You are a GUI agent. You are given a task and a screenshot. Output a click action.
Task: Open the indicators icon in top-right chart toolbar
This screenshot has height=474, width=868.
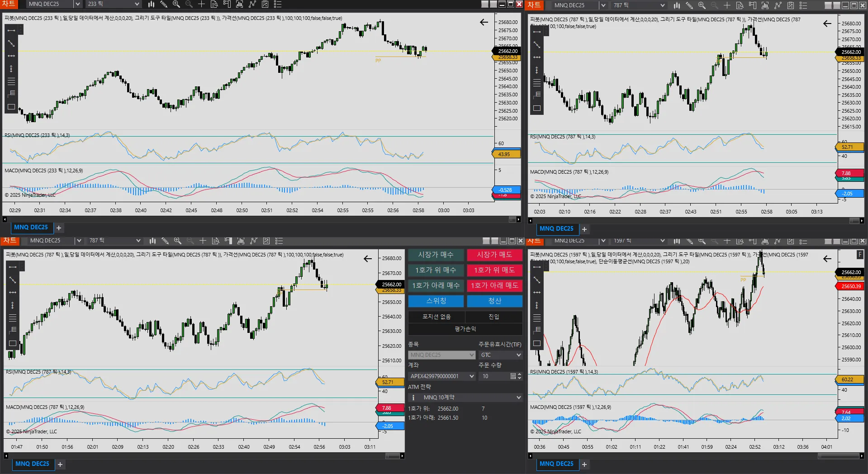pos(765,5)
